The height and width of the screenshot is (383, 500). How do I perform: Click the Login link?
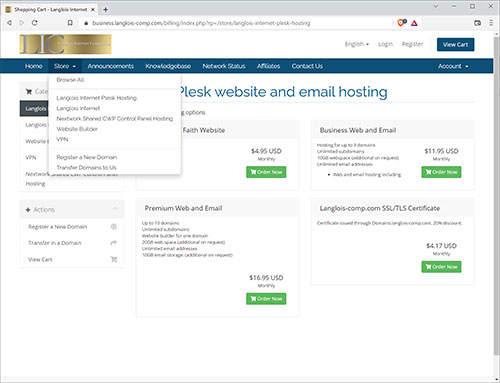tap(385, 44)
